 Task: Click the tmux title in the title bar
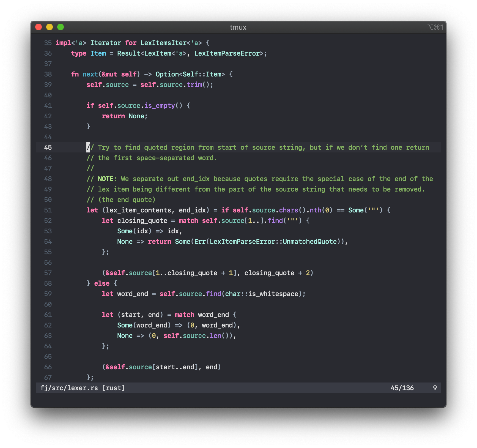click(x=238, y=27)
